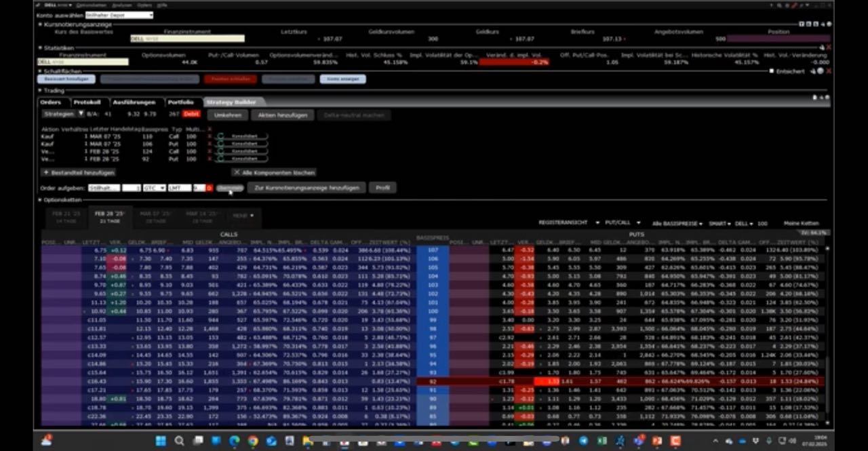Click the red Debit indicator
The width and height of the screenshot is (868, 451).
pyautogui.click(x=191, y=114)
